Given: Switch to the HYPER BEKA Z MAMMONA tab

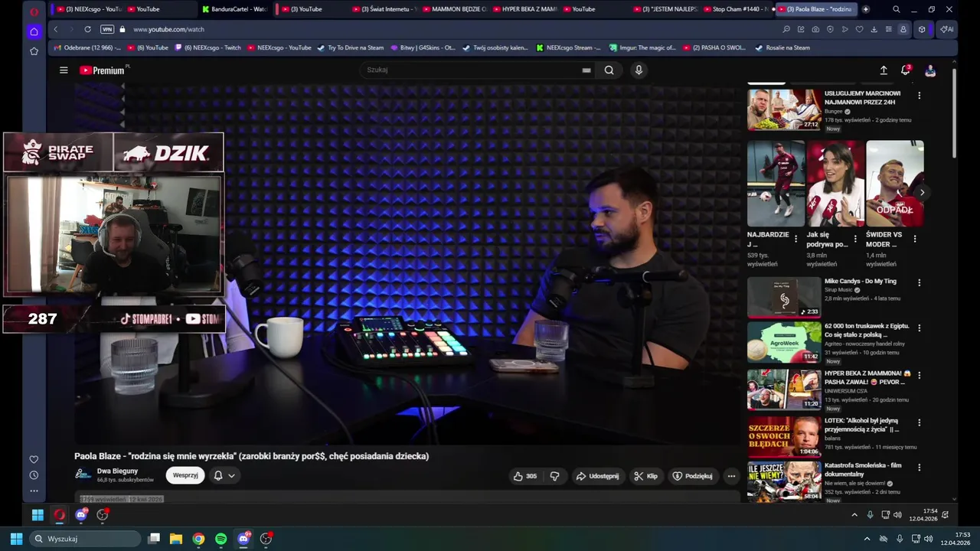Looking at the screenshot, I should tap(524, 9).
